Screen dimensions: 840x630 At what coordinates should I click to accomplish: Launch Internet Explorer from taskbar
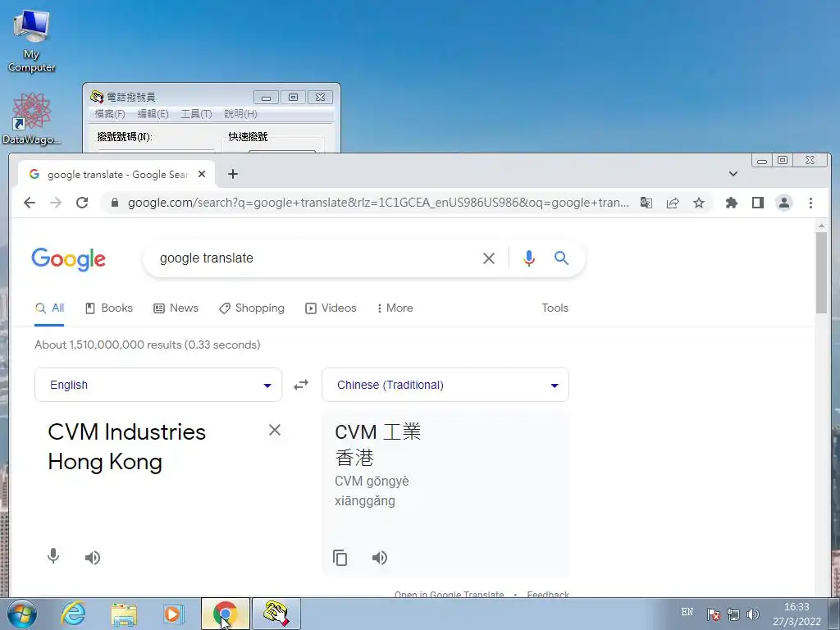coord(73,614)
